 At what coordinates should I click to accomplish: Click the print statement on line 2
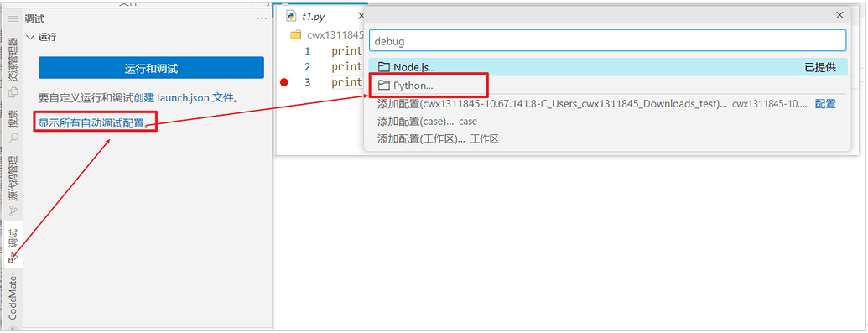(347, 67)
